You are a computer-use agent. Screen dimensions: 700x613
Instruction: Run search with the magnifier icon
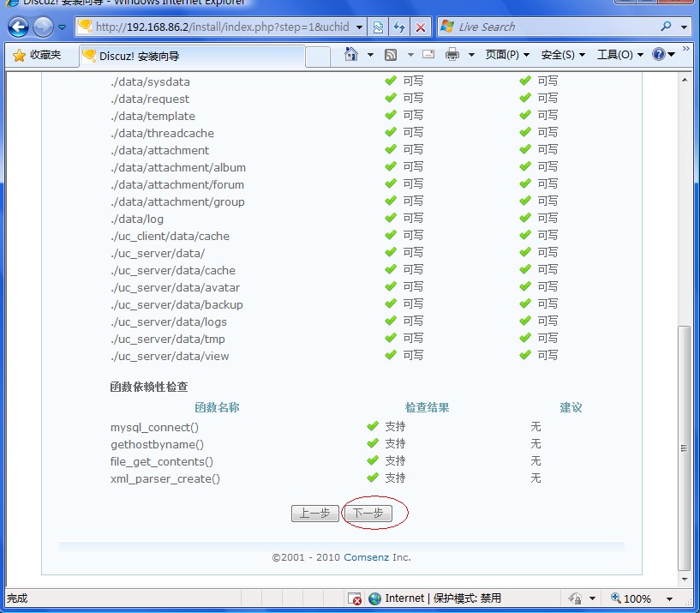(666, 27)
